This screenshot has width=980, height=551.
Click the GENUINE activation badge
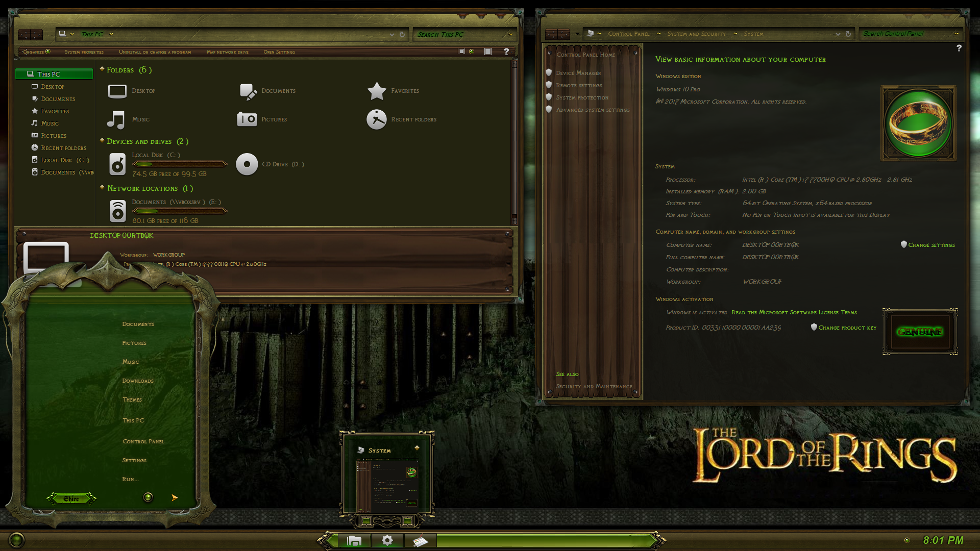[x=919, y=331]
